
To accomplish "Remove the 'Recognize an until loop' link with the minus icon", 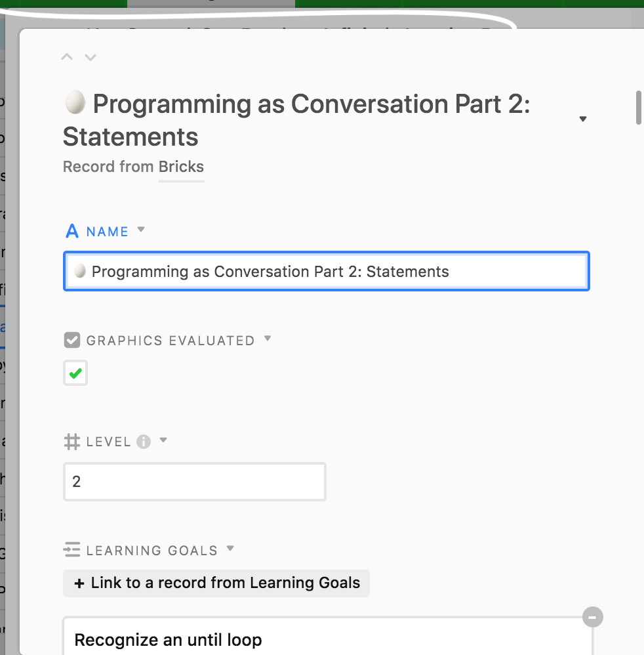I will [592, 618].
